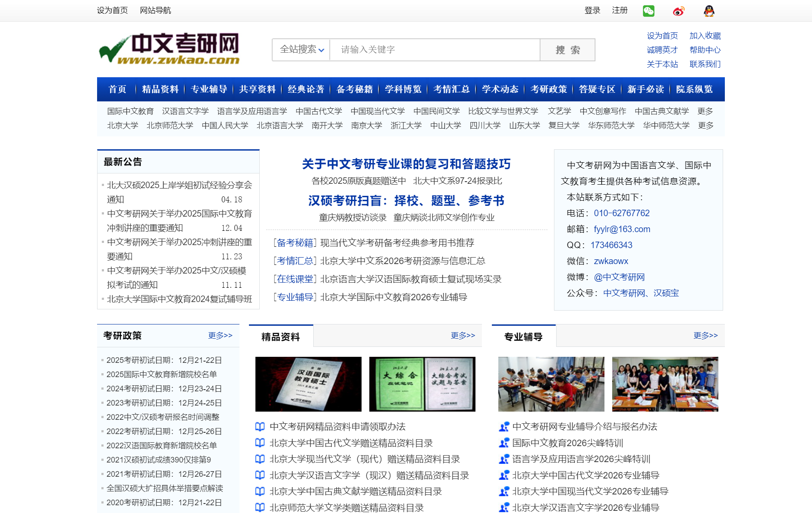812x513 pixels.
Task: Expand 更多 at end of university row
Action: tap(705, 126)
